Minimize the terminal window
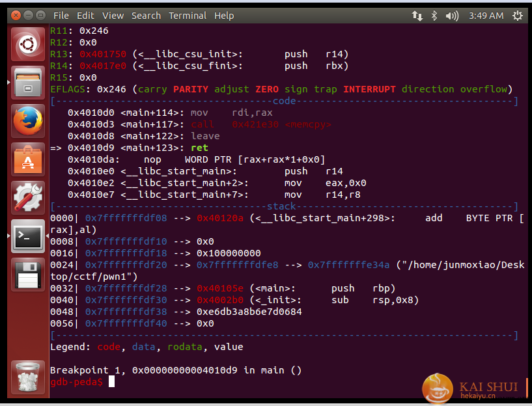Image resolution: width=532 pixels, height=406 pixels. click(x=28, y=15)
